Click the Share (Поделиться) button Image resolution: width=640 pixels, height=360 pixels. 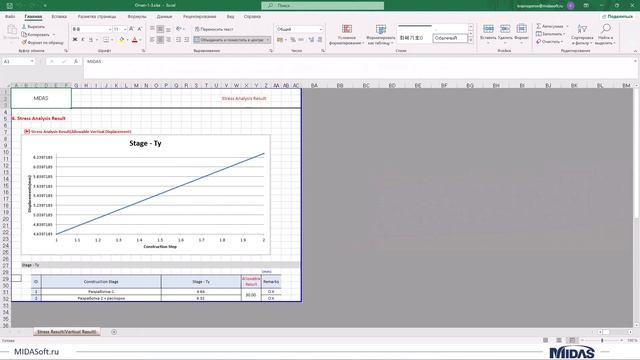[x=617, y=16]
